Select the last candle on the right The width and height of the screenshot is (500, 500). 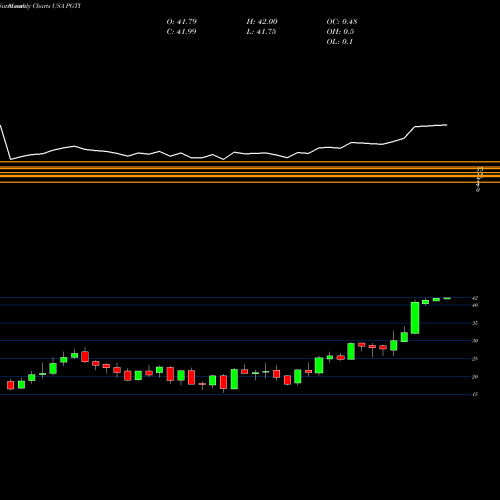click(447, 298)
